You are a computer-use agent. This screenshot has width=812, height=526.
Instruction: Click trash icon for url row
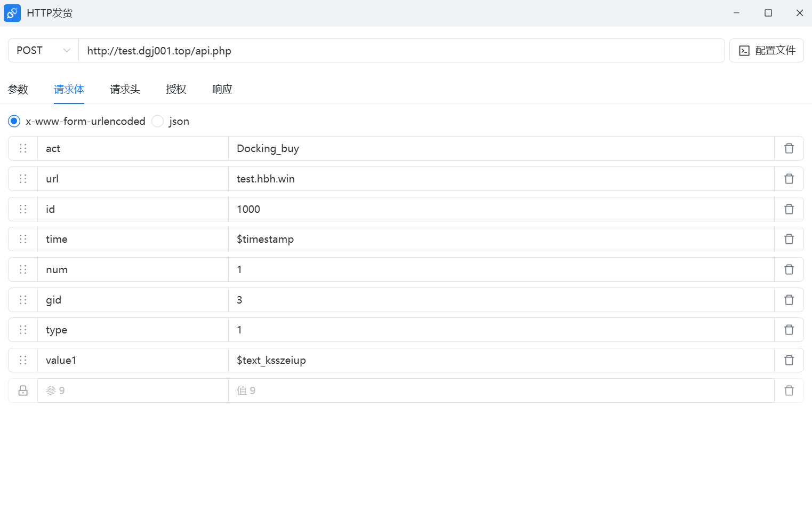(x=789, y=179)
